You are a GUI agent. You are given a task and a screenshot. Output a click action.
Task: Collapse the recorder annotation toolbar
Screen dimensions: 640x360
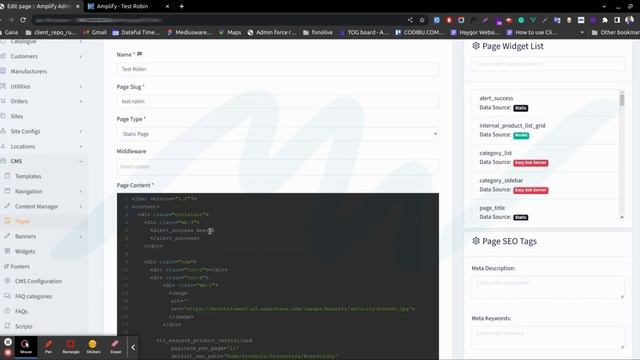coord(133,347)
